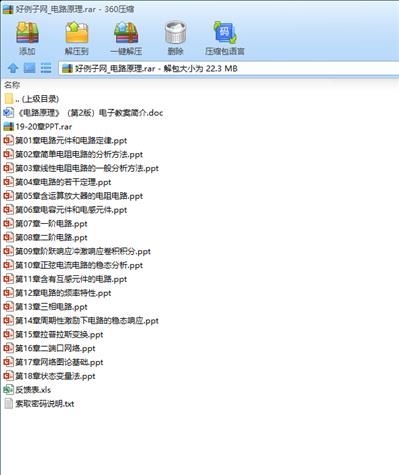Image resolution: width=399 pixels, height=475 pixels.
Task: Select the 19-20章PPT.rar archive
Action: (38, 127)
